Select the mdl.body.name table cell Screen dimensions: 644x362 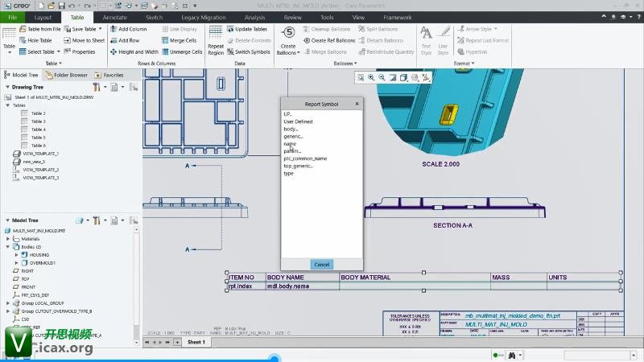click(x=288, y=286)
